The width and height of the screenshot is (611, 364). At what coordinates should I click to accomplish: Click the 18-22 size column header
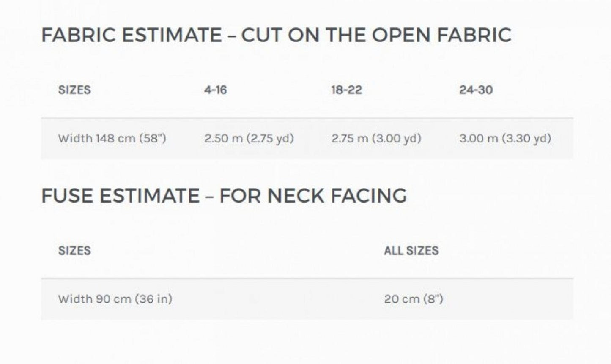tap(346, 90)
